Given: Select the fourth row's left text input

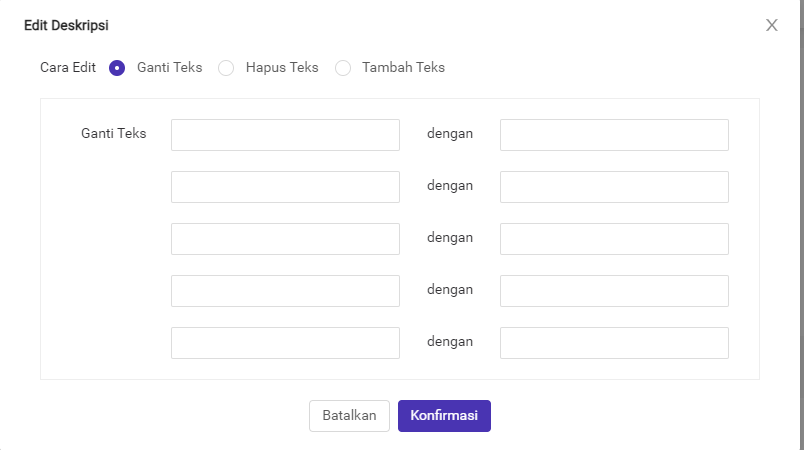Looking at the screenshot, I should click(285, 291).
